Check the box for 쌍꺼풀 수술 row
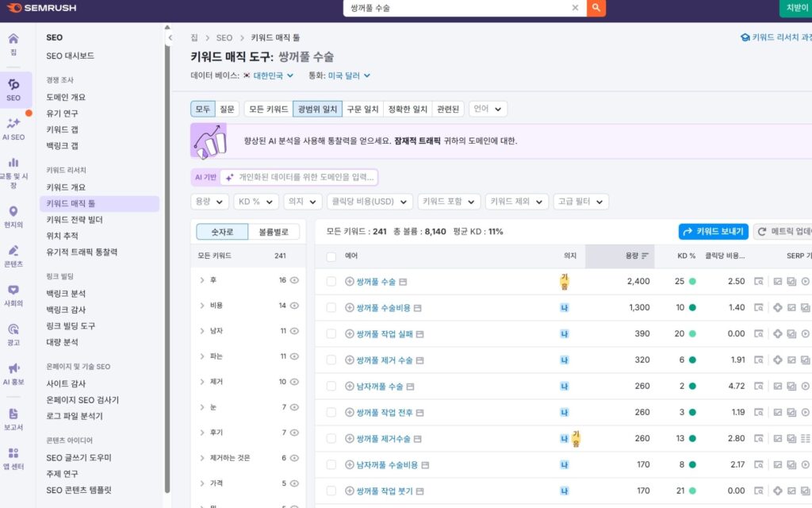 [331, 281]
